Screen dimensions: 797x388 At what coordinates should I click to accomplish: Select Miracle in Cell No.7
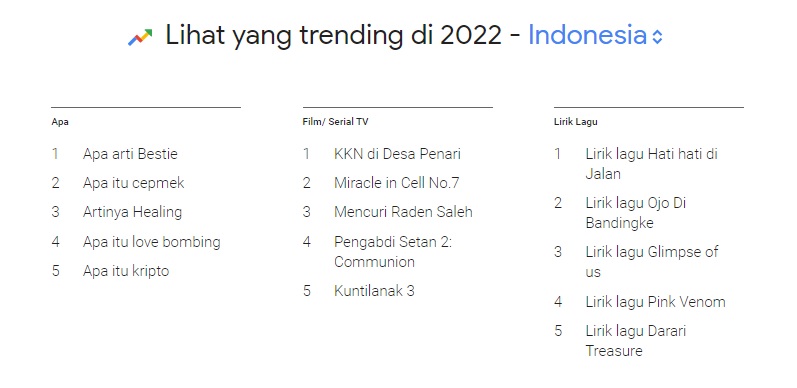(396, 183)
